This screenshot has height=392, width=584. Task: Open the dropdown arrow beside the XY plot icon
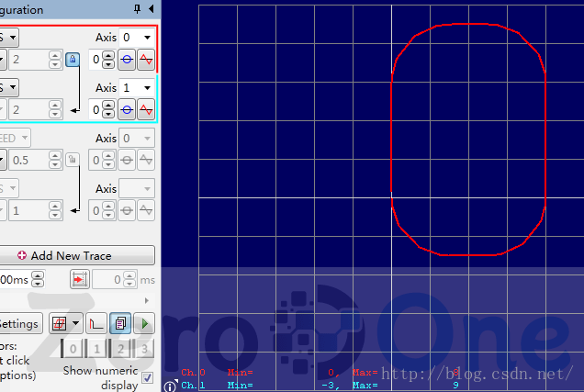click(x=76, y=323)
